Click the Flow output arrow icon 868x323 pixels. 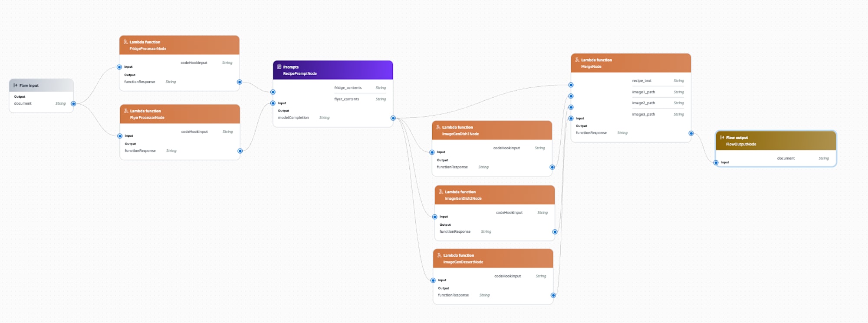coord(722,138)
